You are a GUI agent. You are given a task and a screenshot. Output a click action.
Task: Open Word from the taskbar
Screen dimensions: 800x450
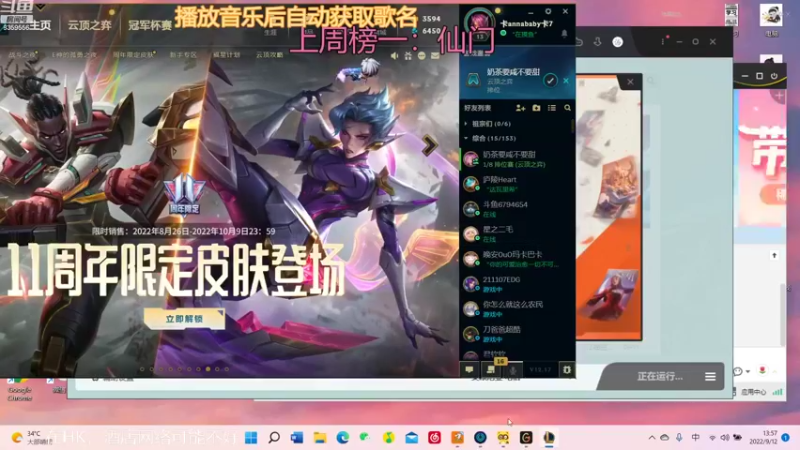tap(297, 438)
